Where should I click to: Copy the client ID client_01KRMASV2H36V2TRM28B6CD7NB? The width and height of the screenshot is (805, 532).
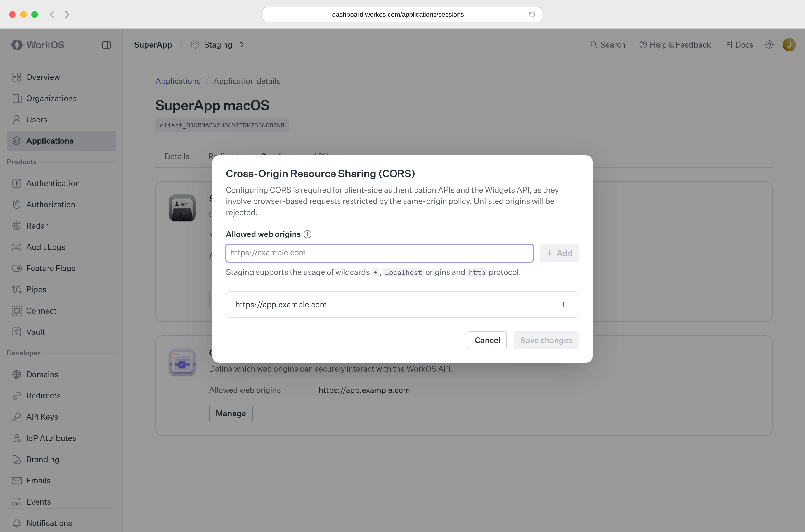[222, 125]
